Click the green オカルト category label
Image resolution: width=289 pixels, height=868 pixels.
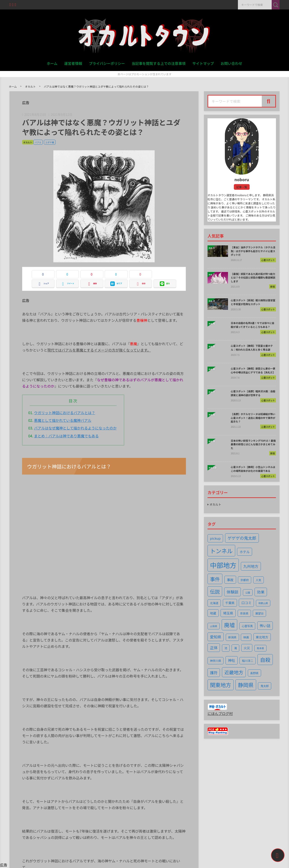click(x=28, y=142)
